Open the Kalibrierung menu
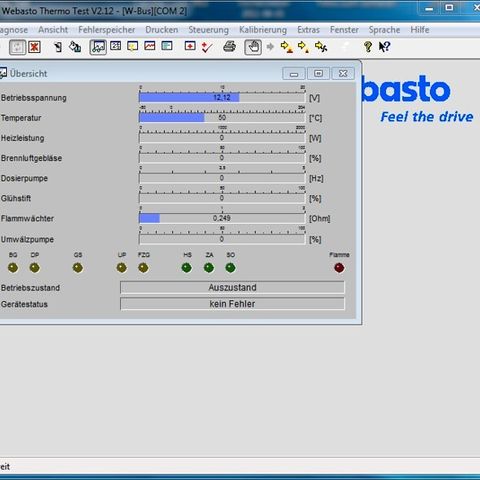The height and width of the screenshot is (480, 480). [x=263, y=30]
